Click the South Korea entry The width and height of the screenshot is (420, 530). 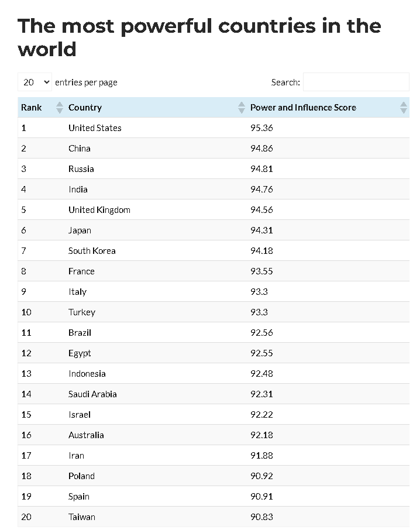pyautogui.click(x=92, y=251)
